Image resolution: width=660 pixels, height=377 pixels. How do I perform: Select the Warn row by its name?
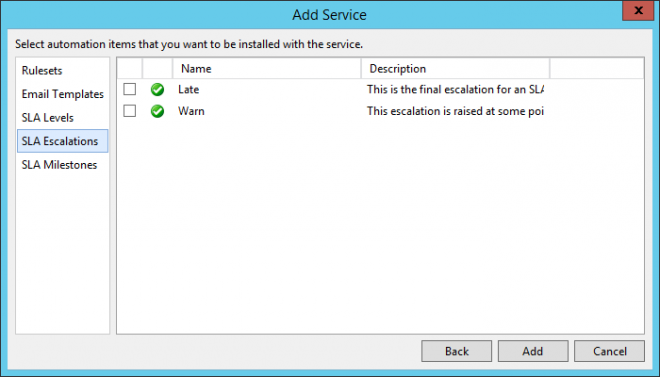(x=191, y=111)
